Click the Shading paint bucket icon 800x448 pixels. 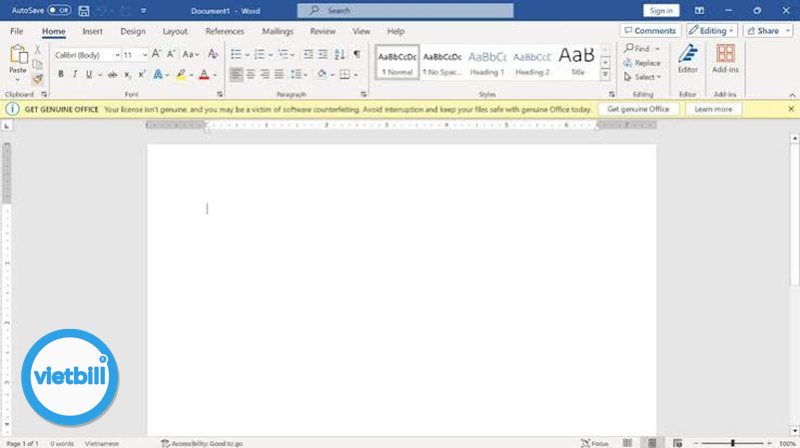(321, 74)
